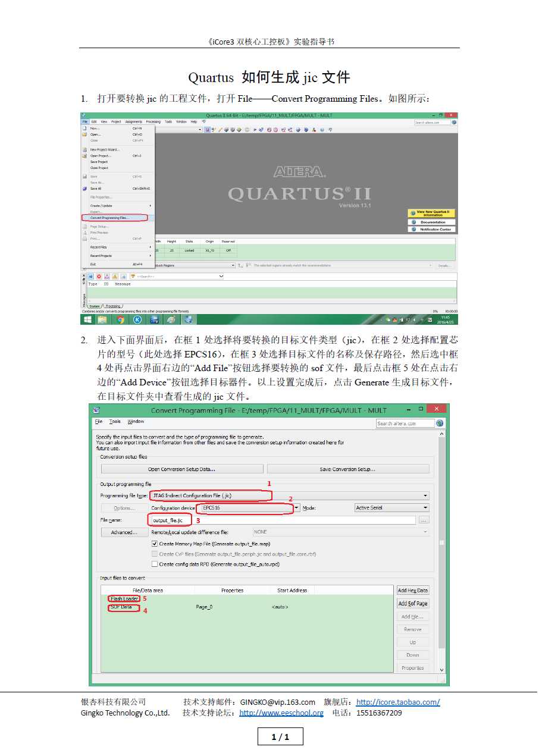
Task: Open the Quartus Assignments menu
Action: click(x=133, y=121)
